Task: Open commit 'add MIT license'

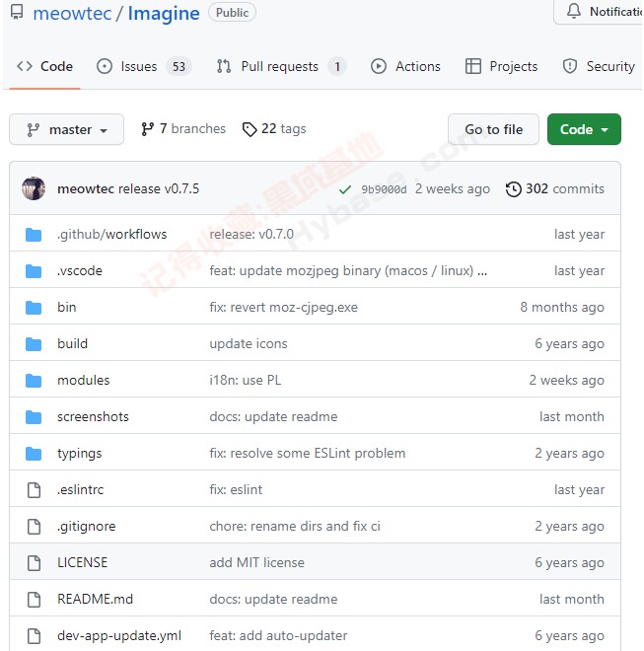Action: click(x=256, y=562)
